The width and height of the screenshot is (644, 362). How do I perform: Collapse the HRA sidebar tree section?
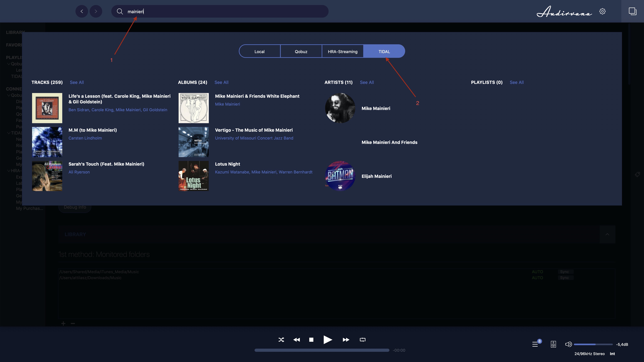click(9, 171)
